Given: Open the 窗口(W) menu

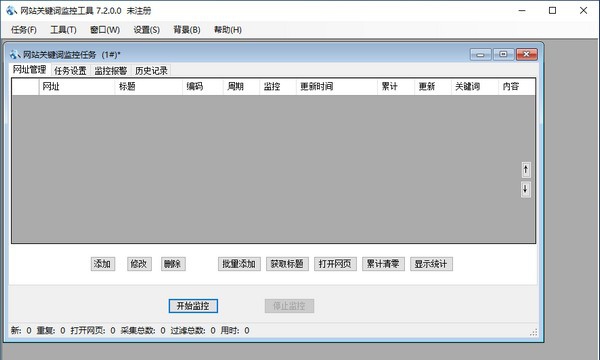Looking at the screenshot, I should point(105,30).
